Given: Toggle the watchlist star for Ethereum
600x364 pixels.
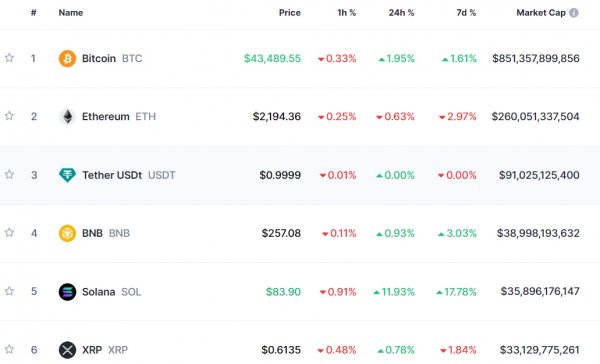Looking at the screenshot, I should 9,116.
